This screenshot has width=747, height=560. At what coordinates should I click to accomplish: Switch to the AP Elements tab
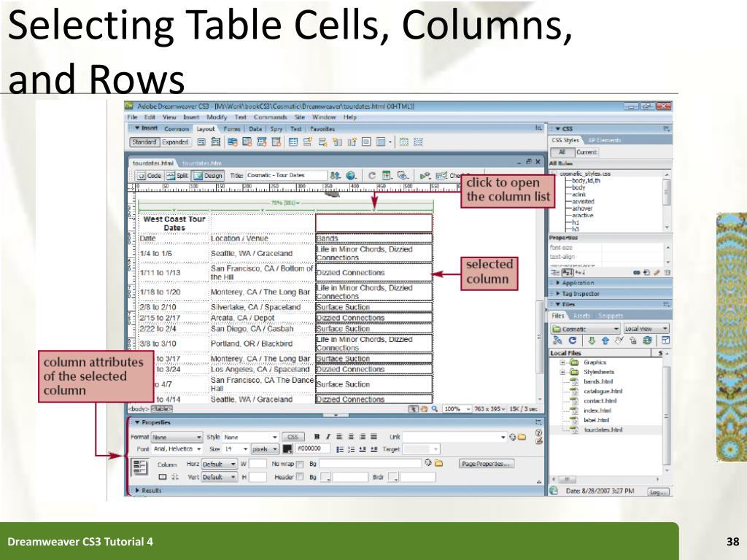pos(604,141)
